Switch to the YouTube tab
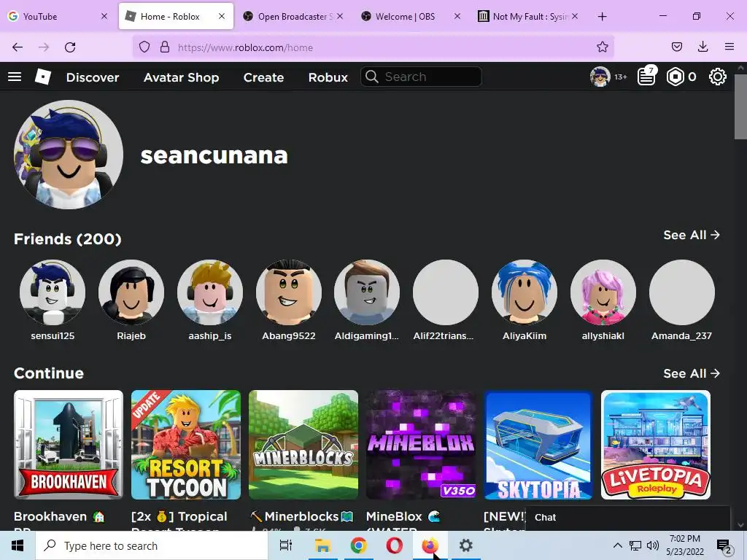Image resolution: width=747 pixels, height=560 pixels. (53, 16)
